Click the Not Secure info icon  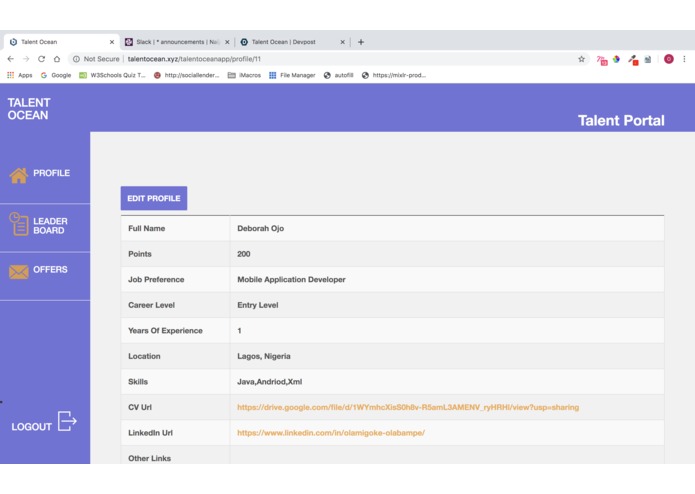(76, 59)
